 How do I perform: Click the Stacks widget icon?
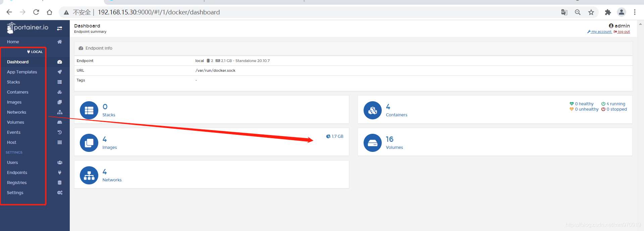(89, 110)
